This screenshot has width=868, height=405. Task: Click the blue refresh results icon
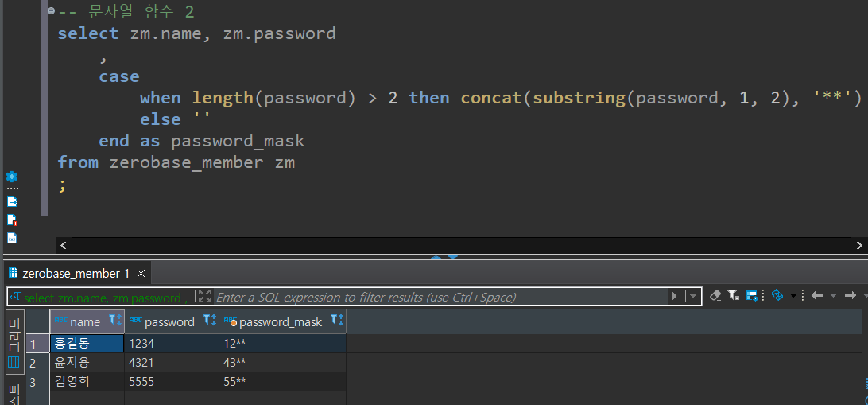click(x=777, y=296)
